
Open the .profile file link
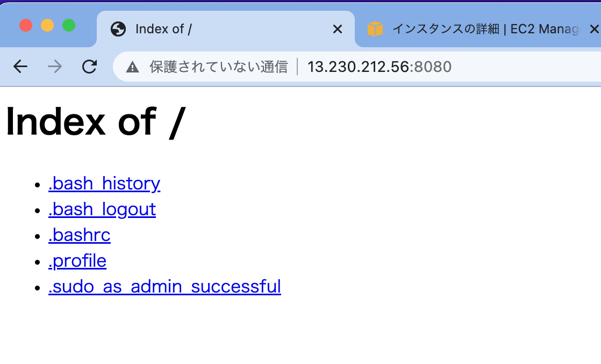click(x=77, y=261)
